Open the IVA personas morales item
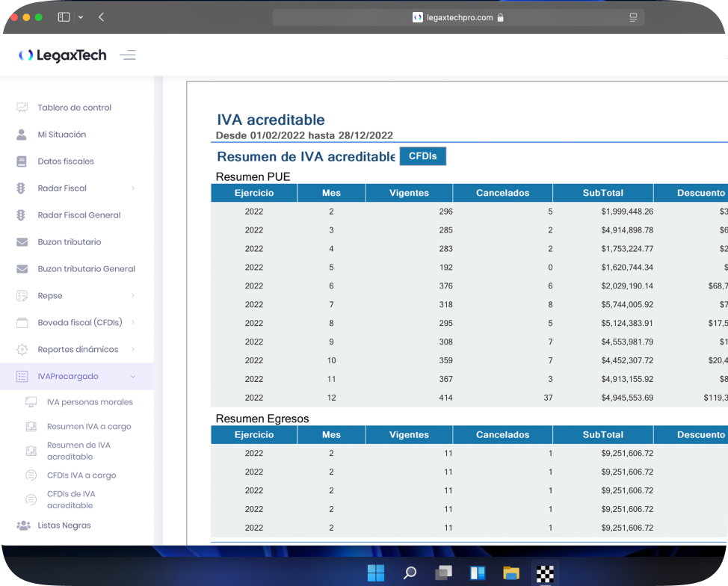The image size is (728, 586). click(90, 402)
